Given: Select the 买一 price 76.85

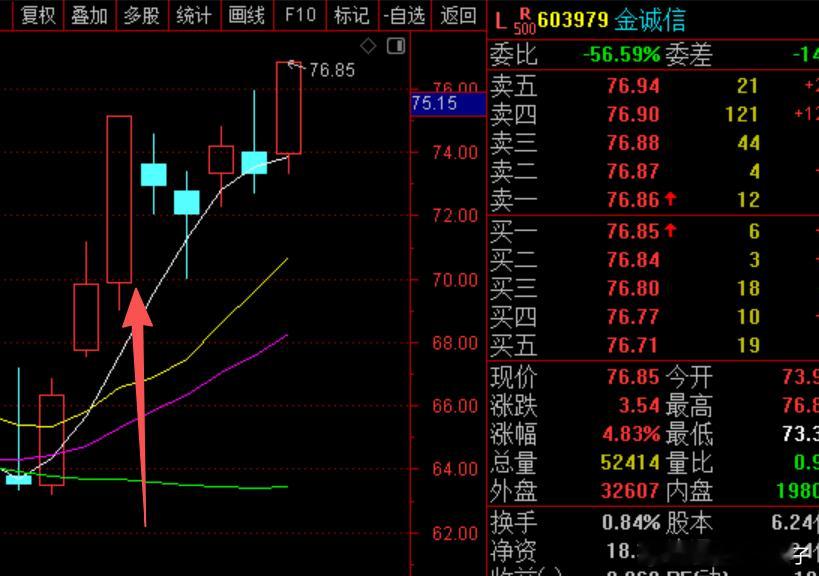Looking at the screenshot, I should pos(633,231).
